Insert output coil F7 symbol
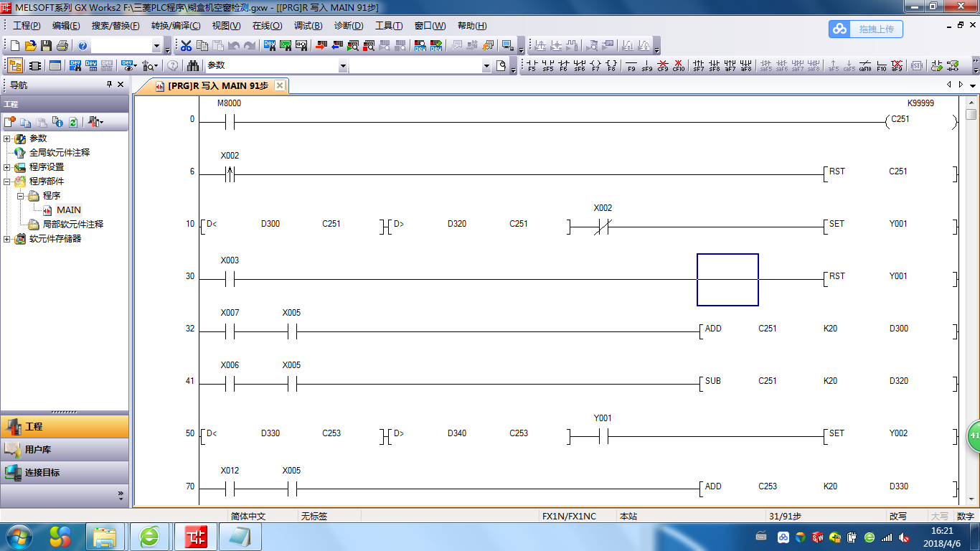Screen dimensions: 980x551 coord(595,66)
